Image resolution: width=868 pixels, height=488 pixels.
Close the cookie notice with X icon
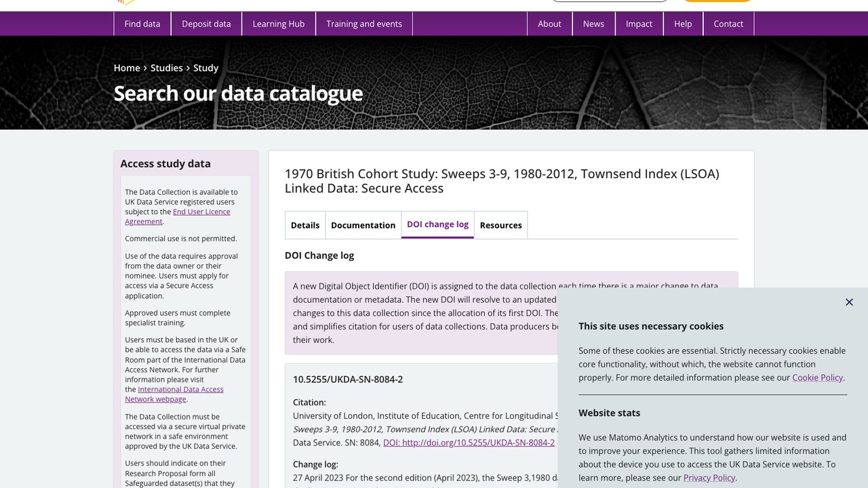(849, 302)
